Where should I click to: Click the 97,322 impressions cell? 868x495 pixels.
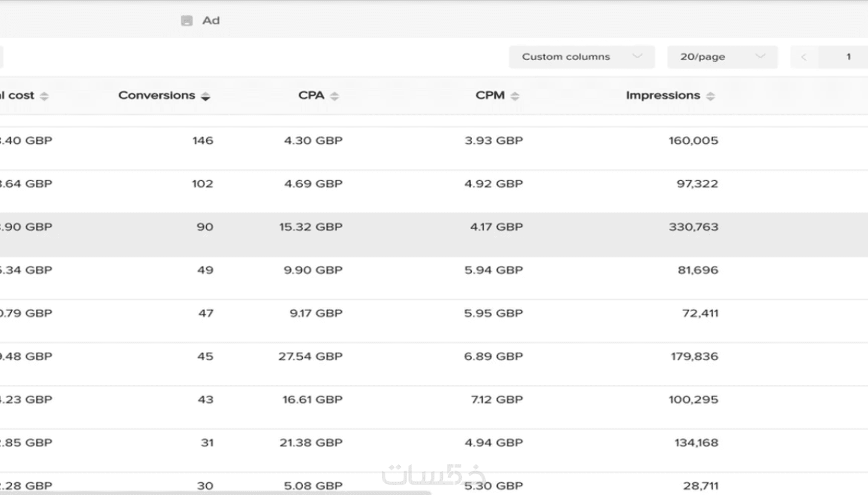click(x=697, y=184)
